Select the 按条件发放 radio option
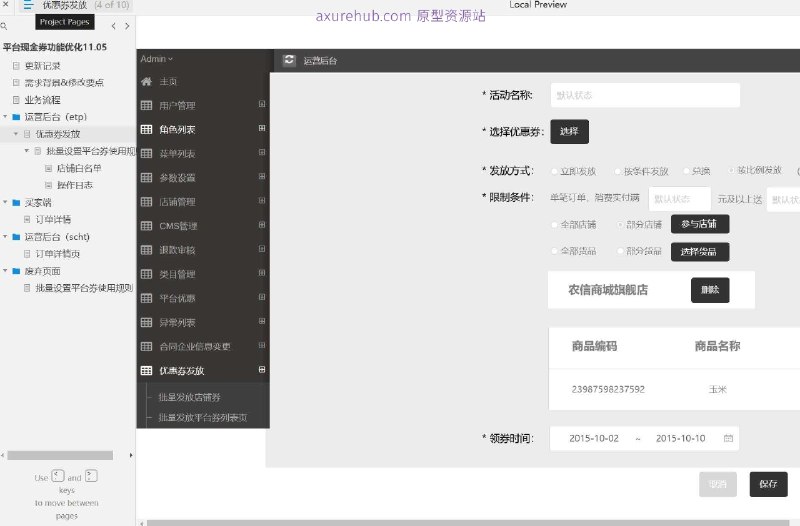Image resolution: width=800 pixels, height=526 pixels. tap(618, 171)
